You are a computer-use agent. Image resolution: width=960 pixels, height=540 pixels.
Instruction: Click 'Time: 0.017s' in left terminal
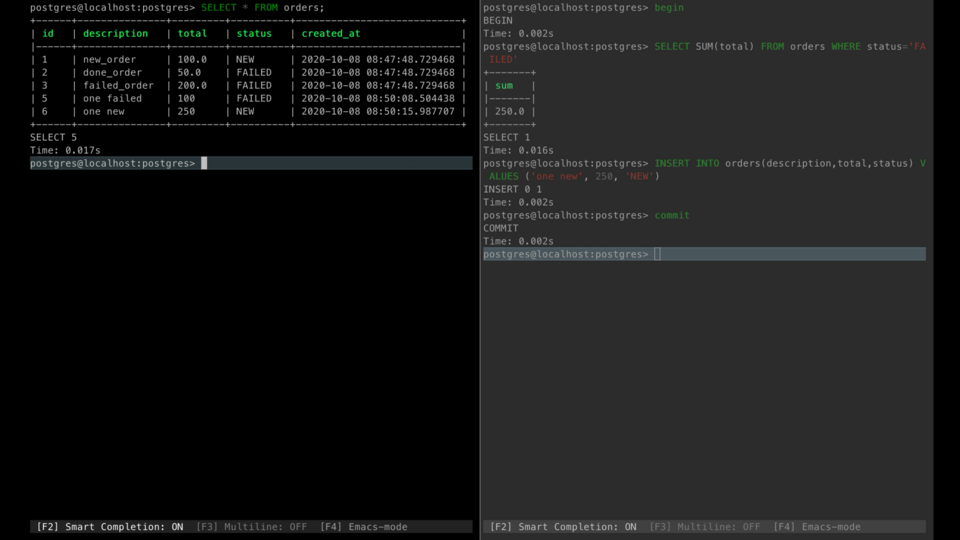[65, 150]
